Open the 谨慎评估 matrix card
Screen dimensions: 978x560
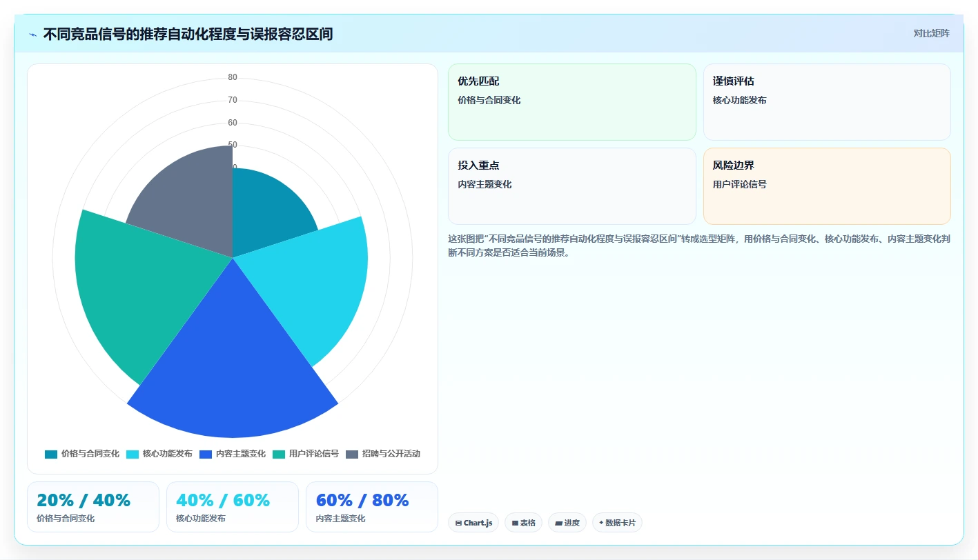[827, 102]
